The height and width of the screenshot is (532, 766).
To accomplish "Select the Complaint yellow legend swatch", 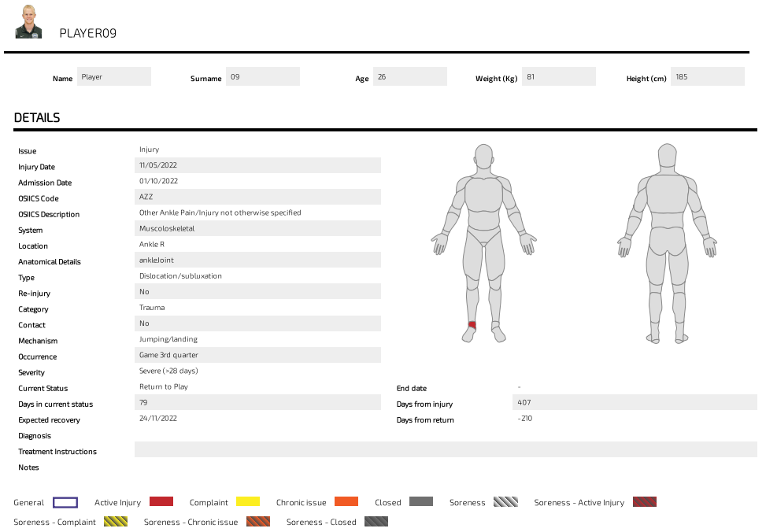I will pyautogui.click(x=247, y=502).
